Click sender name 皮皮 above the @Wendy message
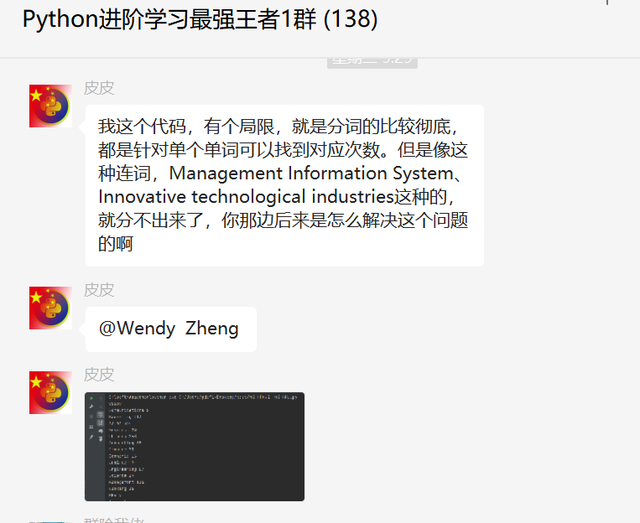The height and width of the screenshot is (523, 640). [x=99, y=290]
